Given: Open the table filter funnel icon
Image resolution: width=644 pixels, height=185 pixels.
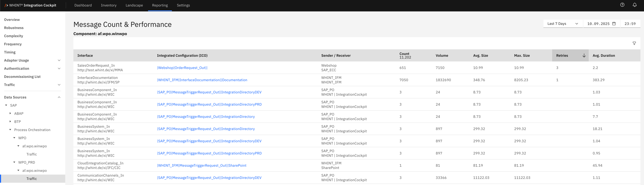Looking at the screenshot, I should point(634,43).
